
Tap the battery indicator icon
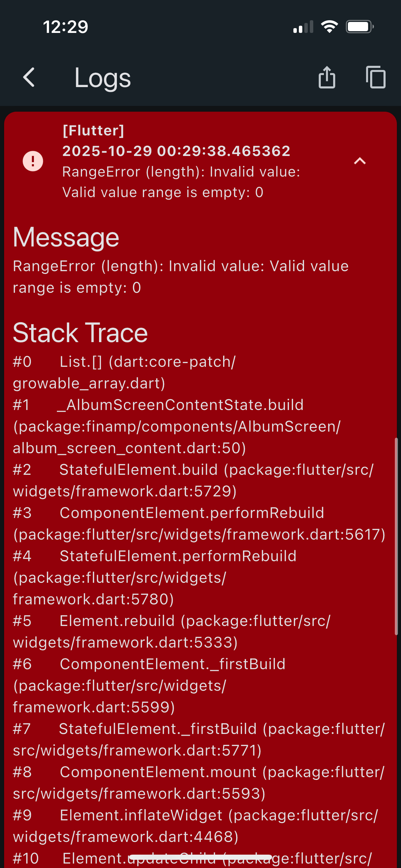[359, 27]
